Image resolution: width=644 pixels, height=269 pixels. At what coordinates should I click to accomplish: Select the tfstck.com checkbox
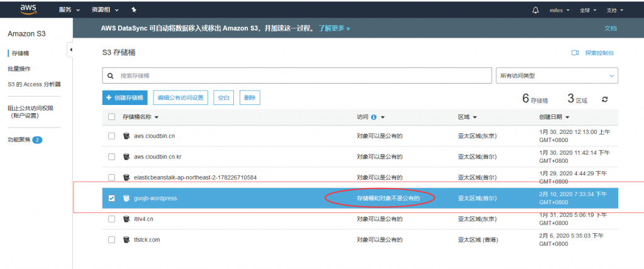tap(112, 239)
